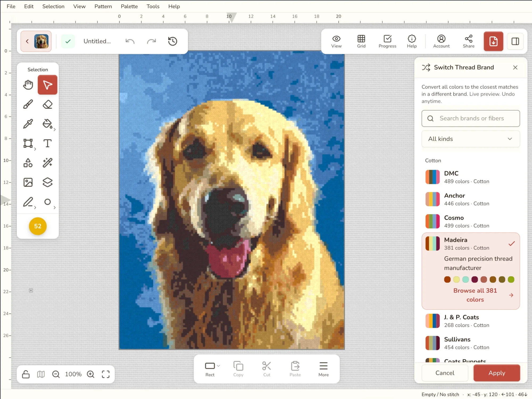Open the Selection menu
Image resolution: width=532 pixels, height=399 pixels.
pyautogui.click(x=53, y=6)
